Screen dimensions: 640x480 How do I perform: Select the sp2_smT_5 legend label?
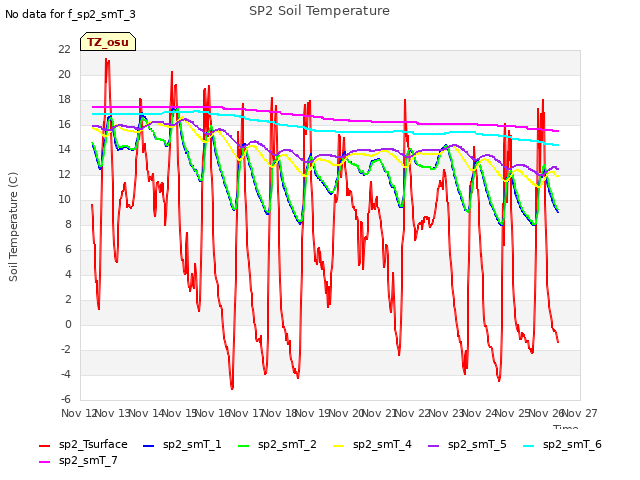pos(477,444)
